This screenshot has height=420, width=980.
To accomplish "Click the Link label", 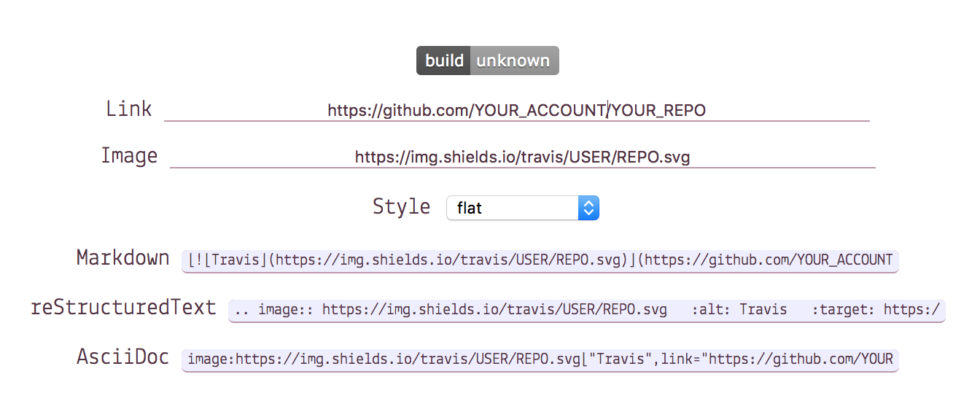I will click(129, 108).
